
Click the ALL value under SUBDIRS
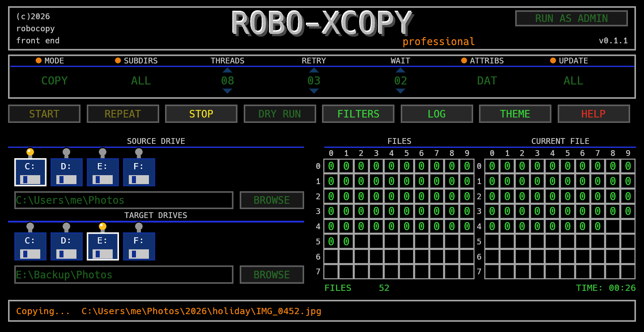[x=141, y=81]
